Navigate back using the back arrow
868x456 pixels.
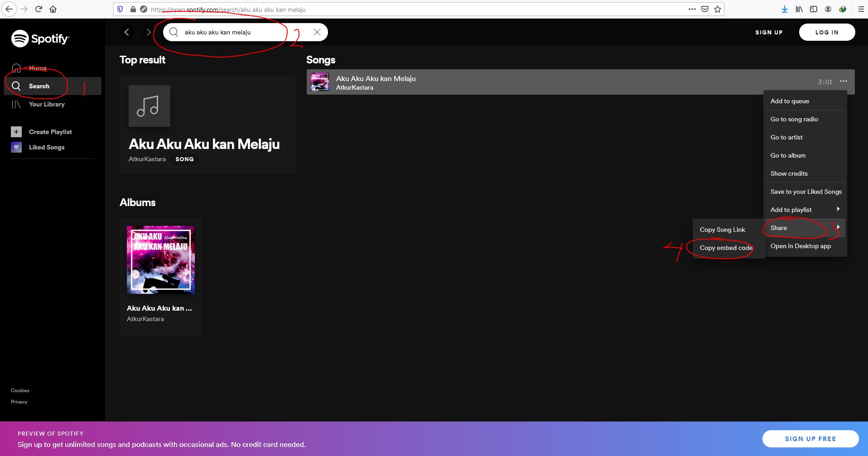(127, 32)
